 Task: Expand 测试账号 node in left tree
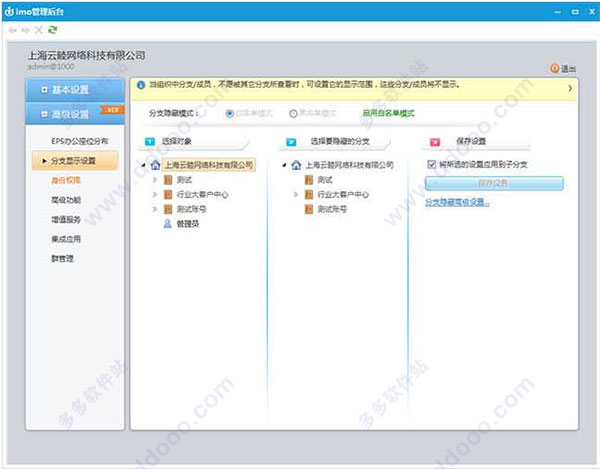[155, 209]
